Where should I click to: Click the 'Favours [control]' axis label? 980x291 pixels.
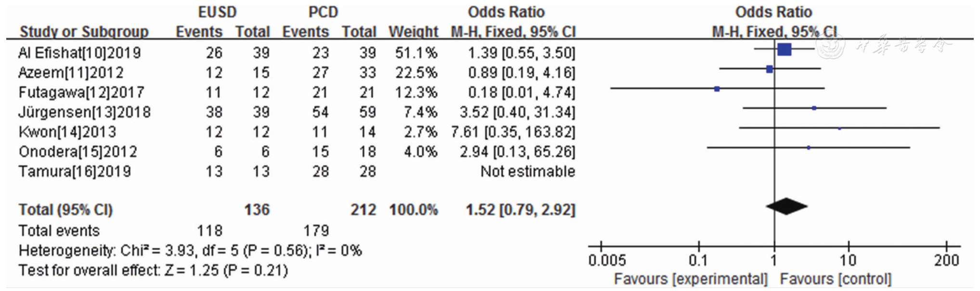click(x=836, y=279)
